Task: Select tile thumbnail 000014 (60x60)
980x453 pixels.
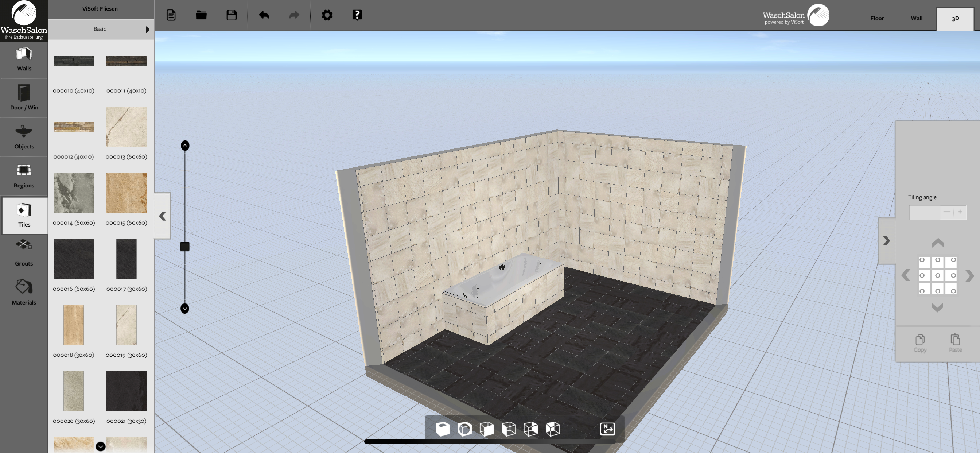Action: pos(73,193)
